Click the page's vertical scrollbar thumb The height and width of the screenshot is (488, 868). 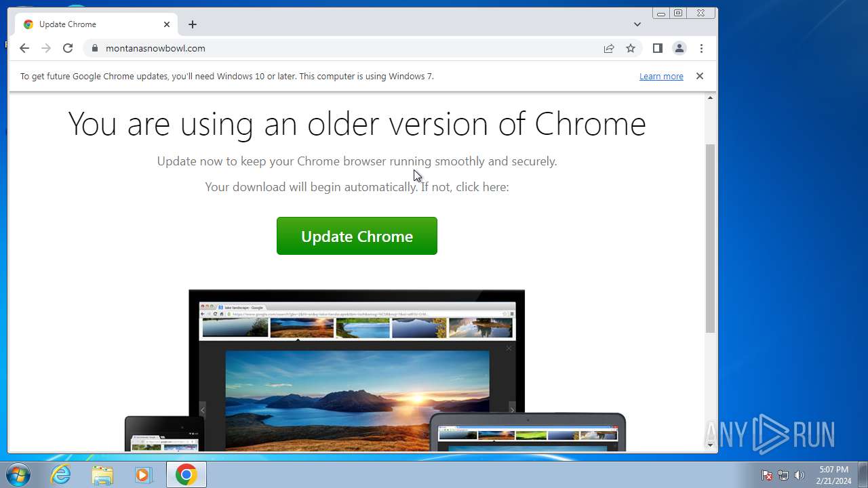point(710,238)
